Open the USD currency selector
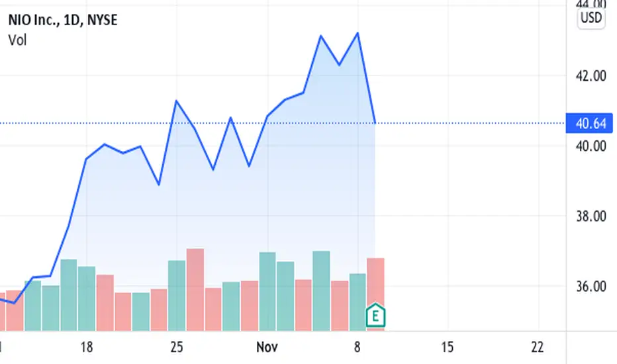This screenshot has width=617, height=364. click(591, 17)
